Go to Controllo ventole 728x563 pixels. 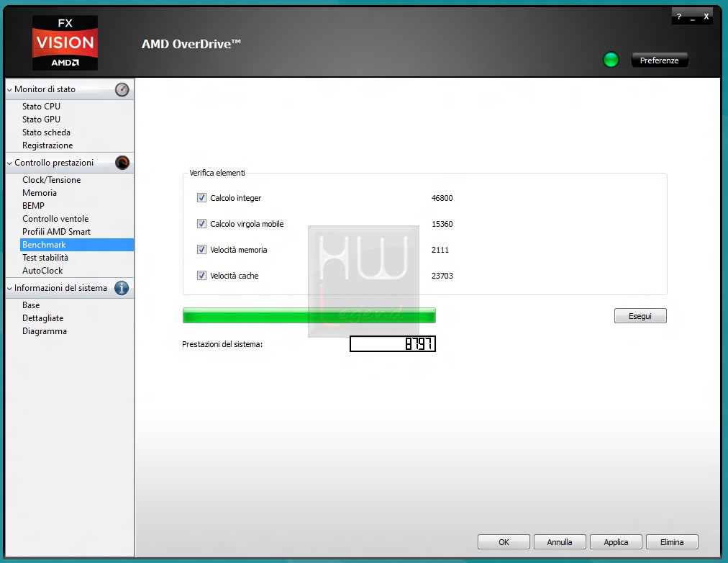point(55,219)
